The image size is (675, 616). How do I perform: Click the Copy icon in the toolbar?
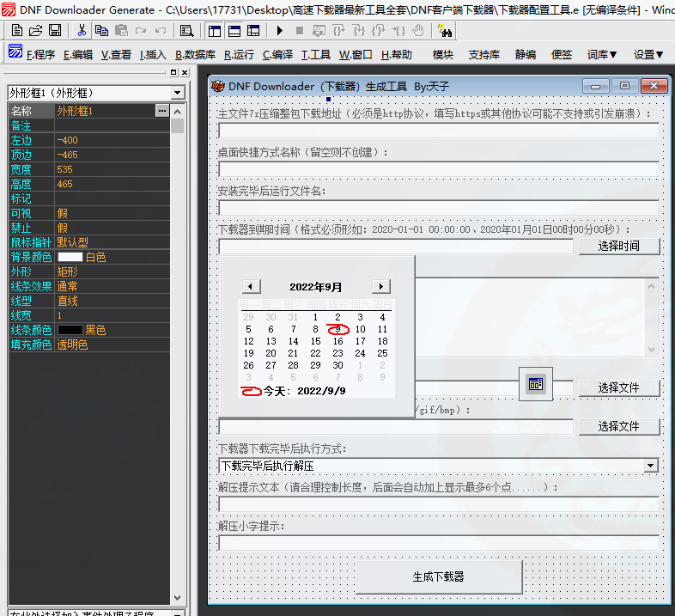coord(101,31)
